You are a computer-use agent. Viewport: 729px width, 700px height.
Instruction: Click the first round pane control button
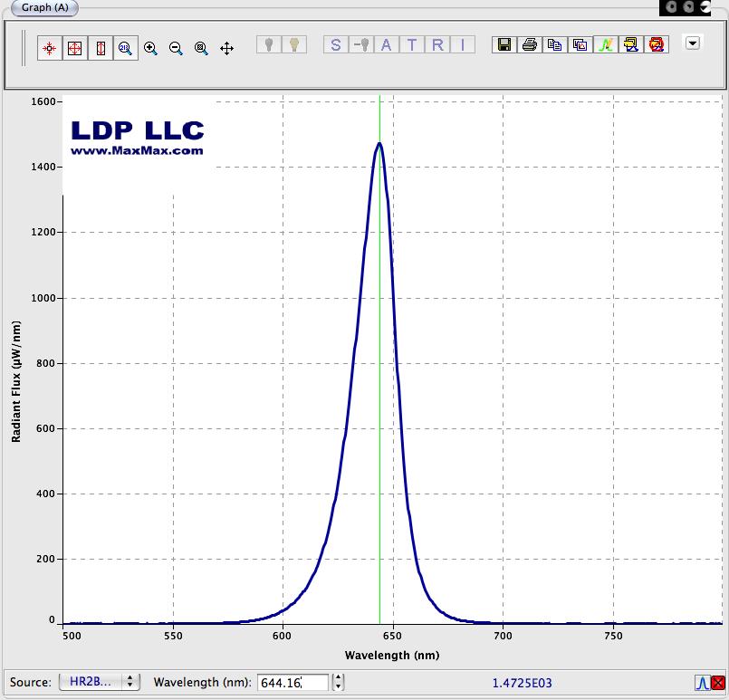point(671,7)
